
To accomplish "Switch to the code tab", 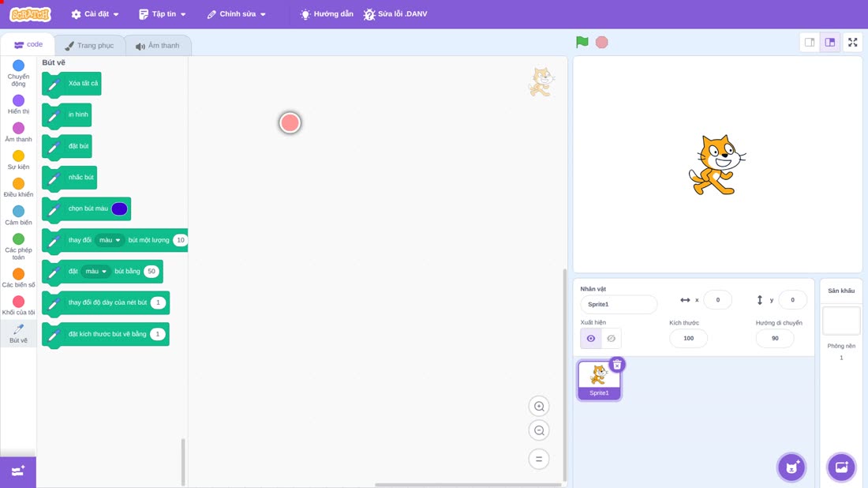I will click(x=28, y=44).
